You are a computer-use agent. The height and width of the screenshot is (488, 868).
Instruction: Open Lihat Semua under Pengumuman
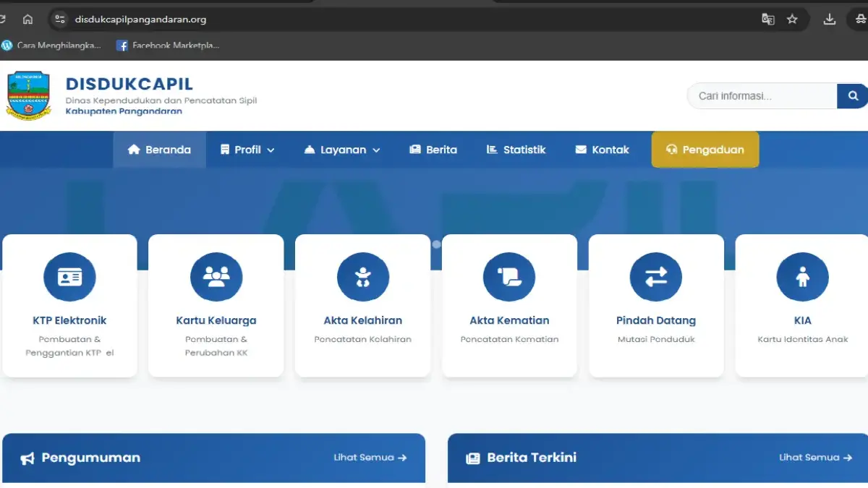[x=370, y=457]
